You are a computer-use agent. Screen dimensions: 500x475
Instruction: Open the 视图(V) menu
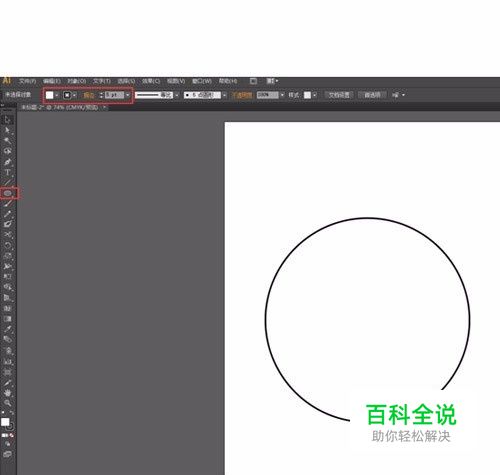tap(176, 81)
